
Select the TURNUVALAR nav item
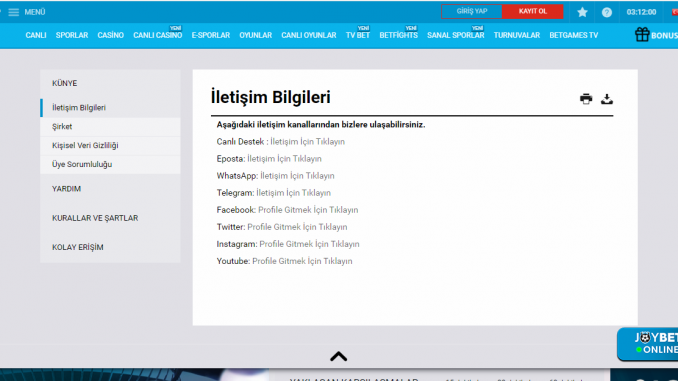[x=517, y=35]
